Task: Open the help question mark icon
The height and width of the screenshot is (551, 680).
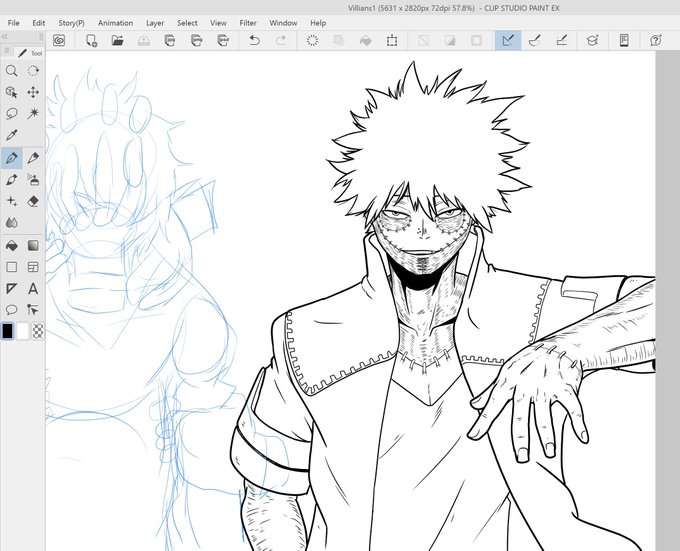Action: click(656, 41)
